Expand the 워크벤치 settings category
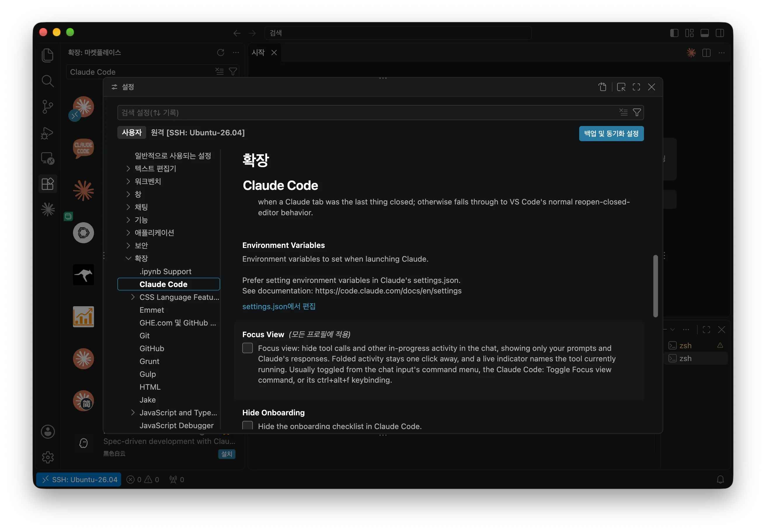 coord(128,181)
